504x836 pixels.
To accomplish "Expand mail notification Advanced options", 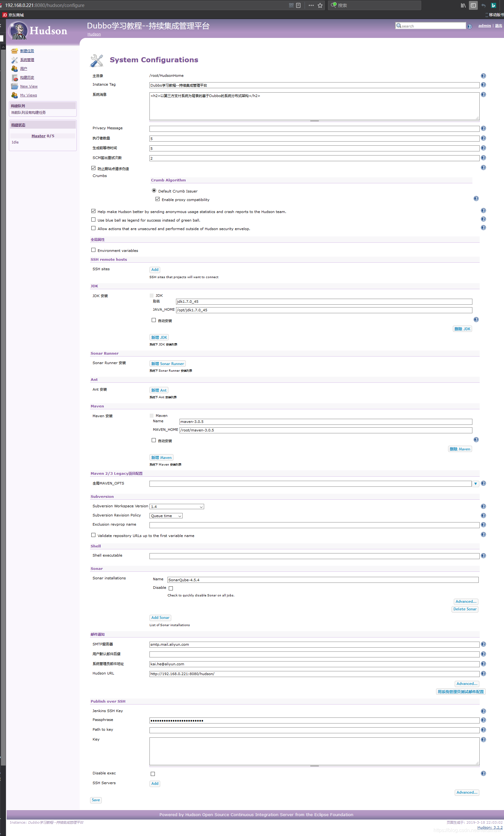I will pyautogui.click(x=467, y=684).
